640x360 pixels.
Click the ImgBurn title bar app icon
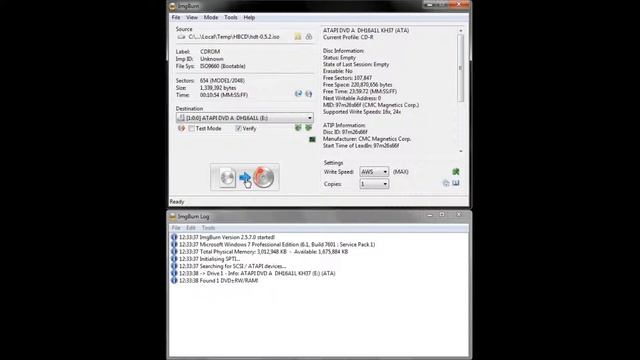(x=172, y=6)
